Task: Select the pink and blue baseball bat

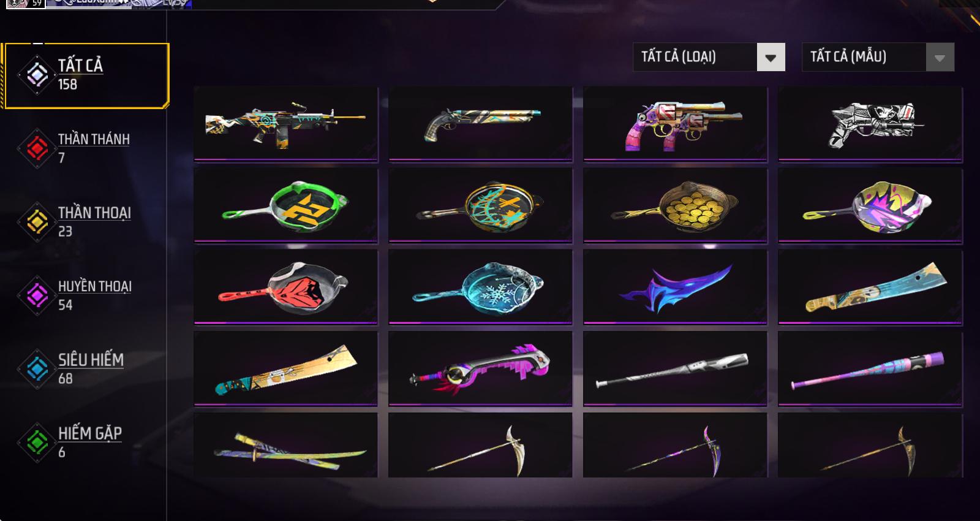Action: coord(870,369)
